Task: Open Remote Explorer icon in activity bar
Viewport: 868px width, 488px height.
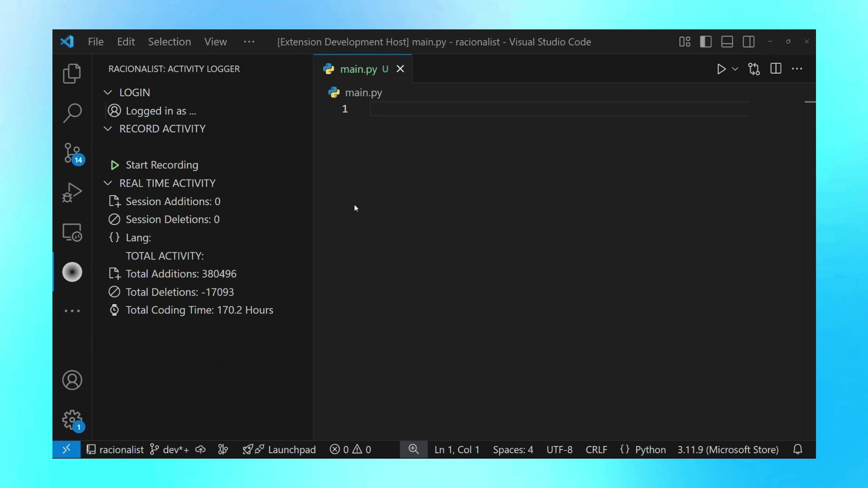Action: [x=72, y=232]
